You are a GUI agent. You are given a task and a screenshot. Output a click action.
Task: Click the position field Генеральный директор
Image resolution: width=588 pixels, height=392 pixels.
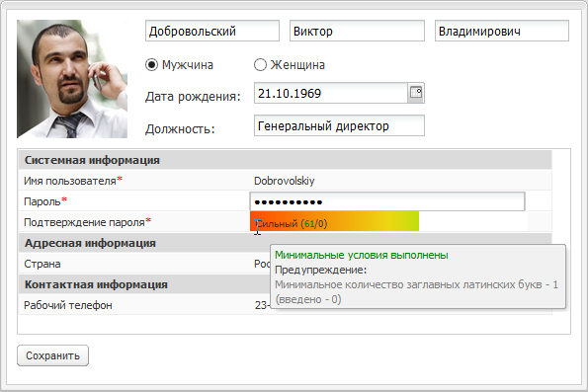click(339, 125)
